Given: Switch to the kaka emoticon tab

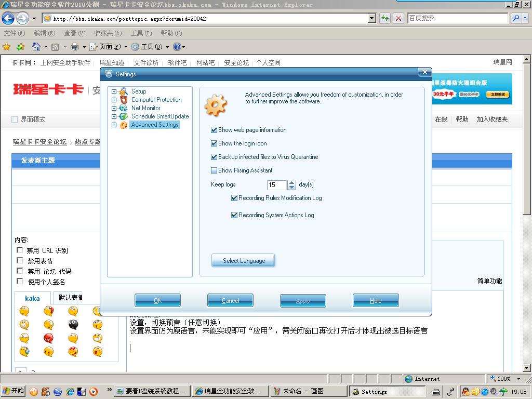Looking at the screenshot, I should [33, 298].
